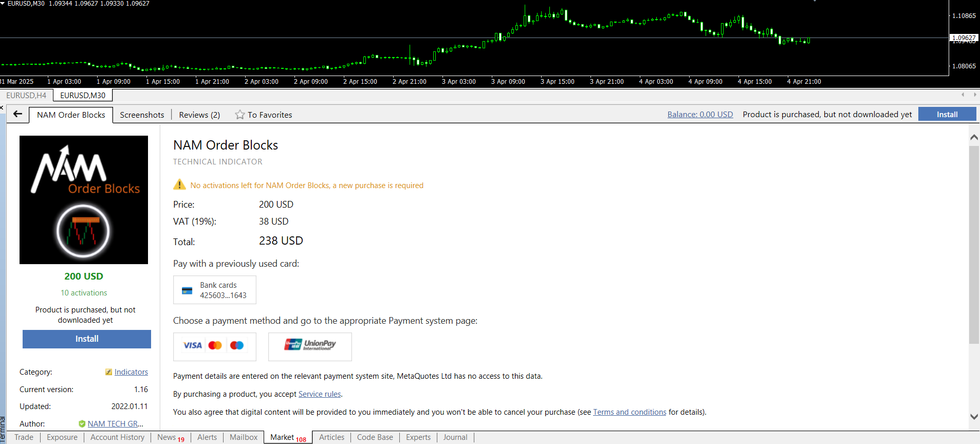Viewport: 980px width, 444px height.
Task: Click the green 200 USD price under the image
Action: point(84,276)
